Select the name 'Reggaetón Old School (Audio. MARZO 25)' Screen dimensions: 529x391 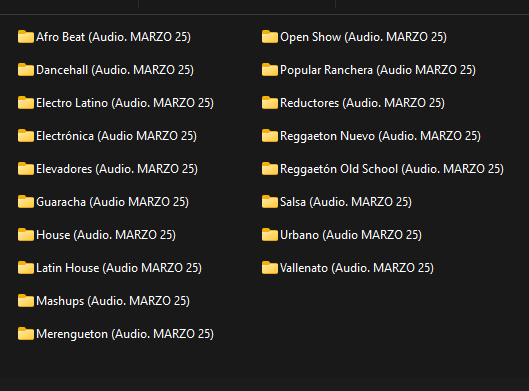click(392, 169)
